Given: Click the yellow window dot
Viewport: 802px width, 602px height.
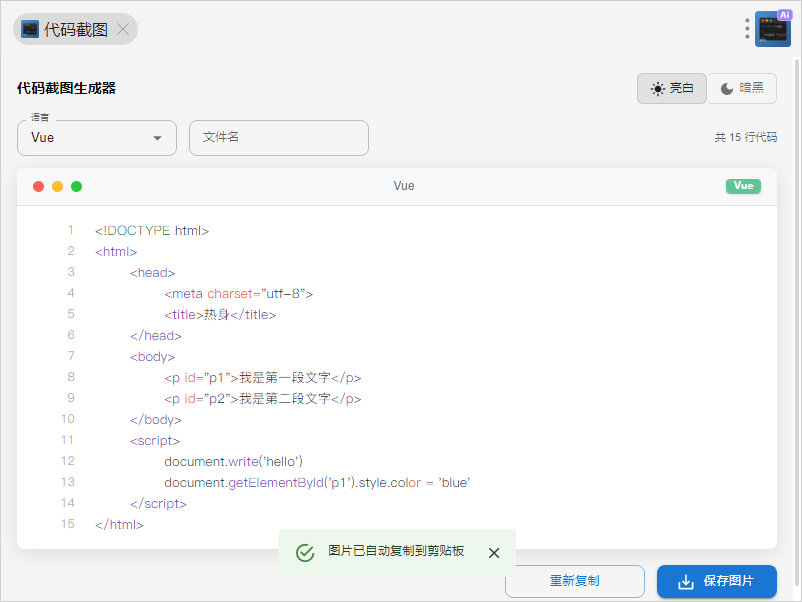Looking at the screenshot, I should click(57, 186).
